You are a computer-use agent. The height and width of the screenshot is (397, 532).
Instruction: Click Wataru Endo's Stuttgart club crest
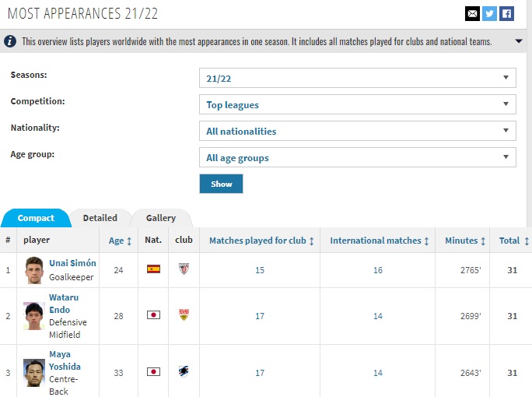coord(184,315)
